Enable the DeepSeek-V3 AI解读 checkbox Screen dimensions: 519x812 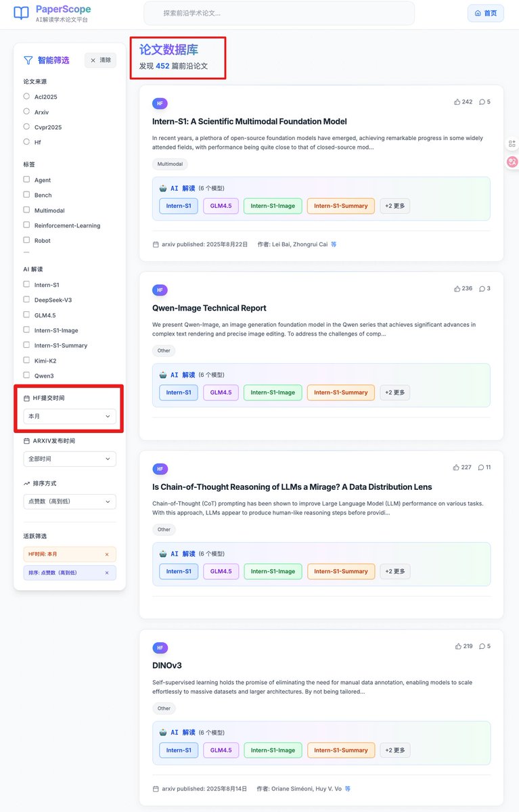point(27,300)
